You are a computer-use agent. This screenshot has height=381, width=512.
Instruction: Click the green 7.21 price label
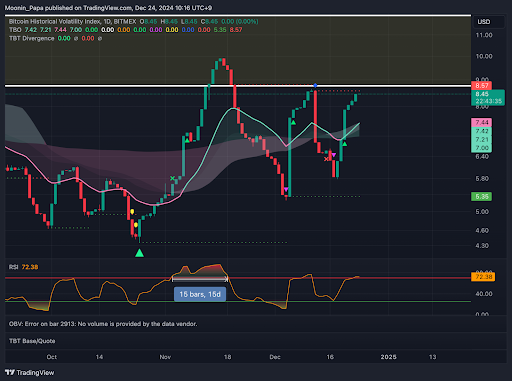click(482, 139)
